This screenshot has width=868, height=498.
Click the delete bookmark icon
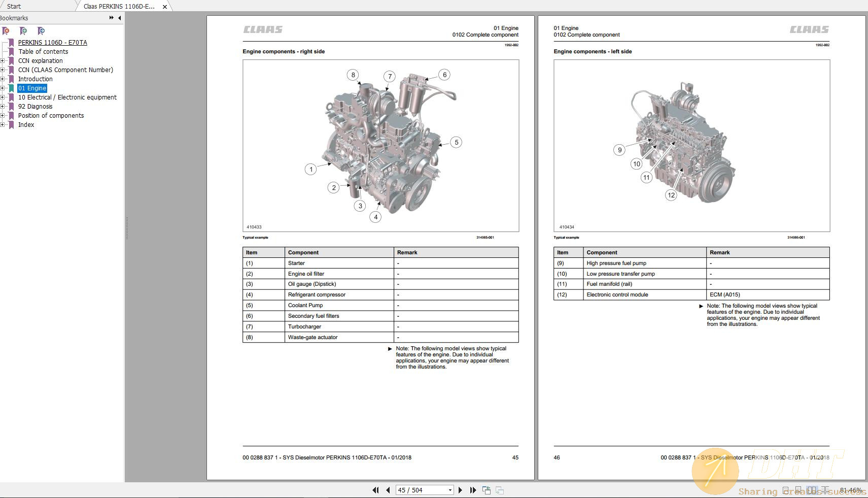pyautogui.click(x=6, y=31)
